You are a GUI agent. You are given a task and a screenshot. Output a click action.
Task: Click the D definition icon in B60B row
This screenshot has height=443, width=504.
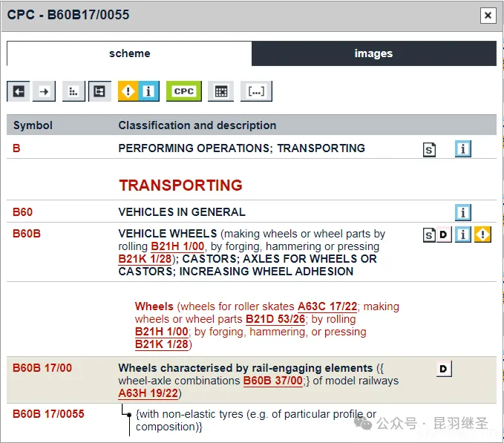[x=444, y=235]
